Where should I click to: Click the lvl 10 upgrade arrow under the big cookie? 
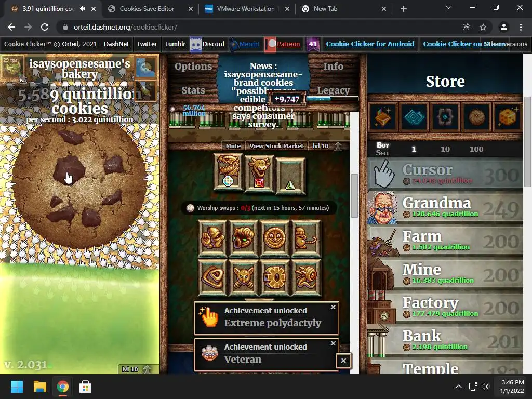tap(147, 369)
